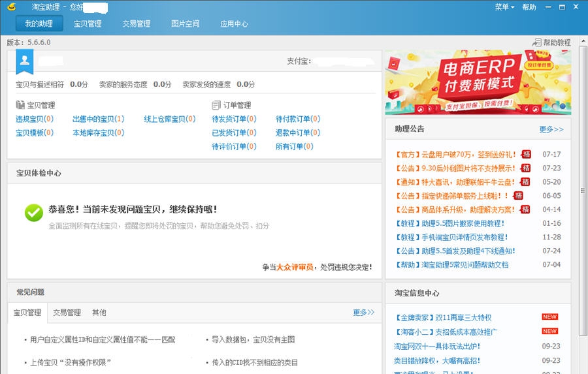Open FAQ 传入的CID找不到相应的类目

(x=255, y=362)
